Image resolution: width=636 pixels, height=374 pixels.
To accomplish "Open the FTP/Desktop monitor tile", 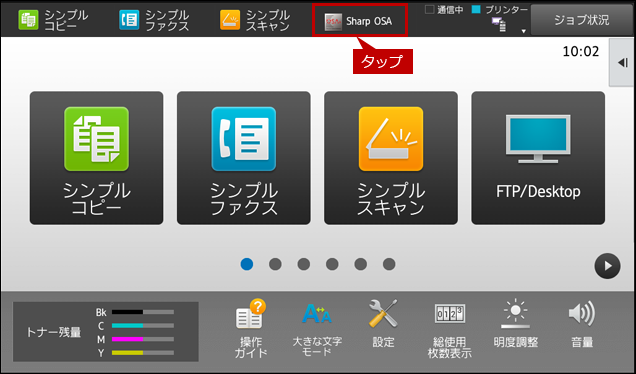I will coord(538,158).
